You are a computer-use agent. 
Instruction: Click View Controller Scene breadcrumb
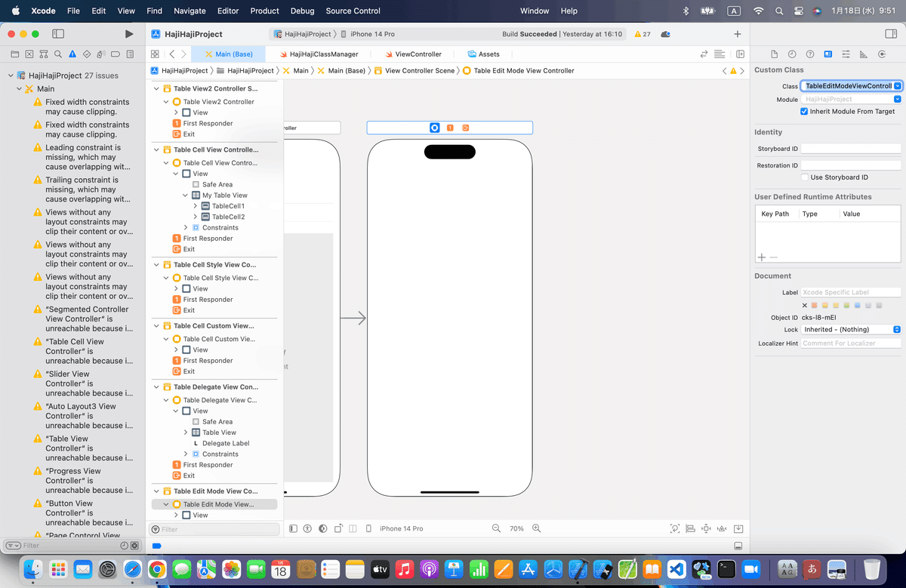pos(414,70)
